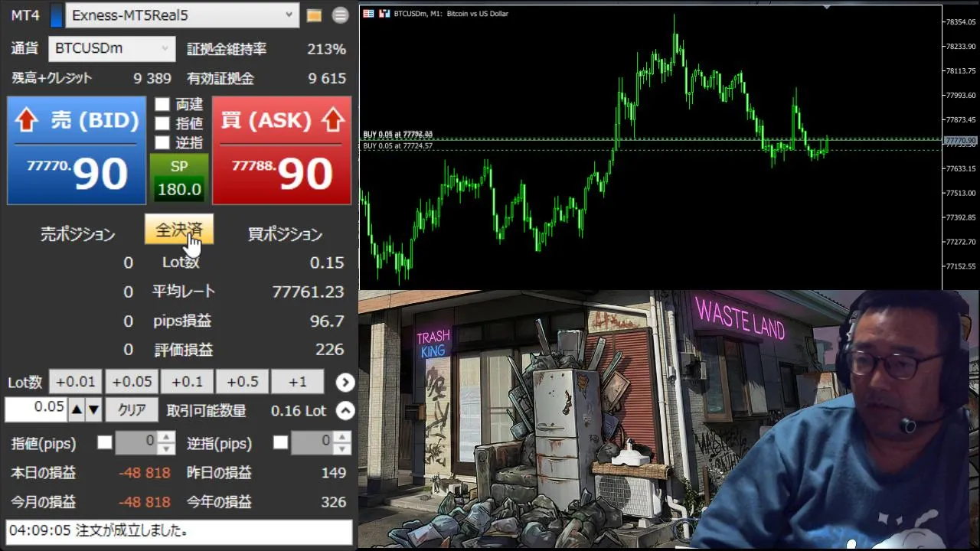
Task: Enable the 両建 checkbox
Action: 162,105
